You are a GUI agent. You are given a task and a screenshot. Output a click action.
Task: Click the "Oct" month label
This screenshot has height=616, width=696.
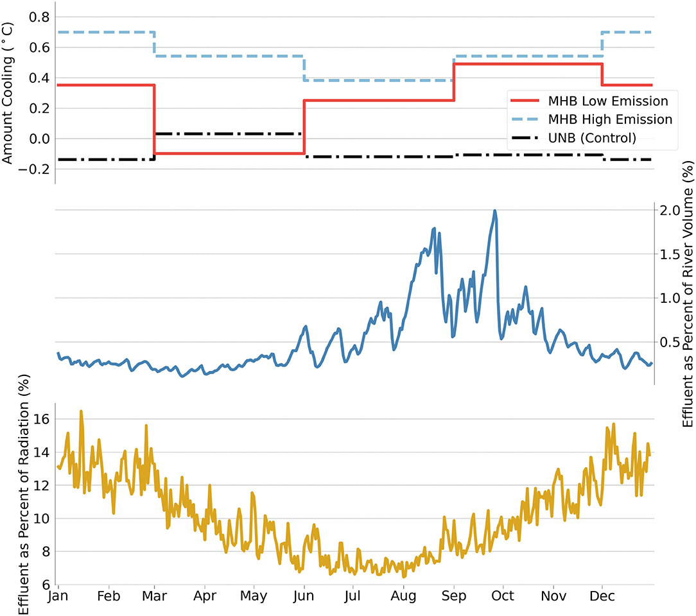pyautogui.click(x=503, y=596)
